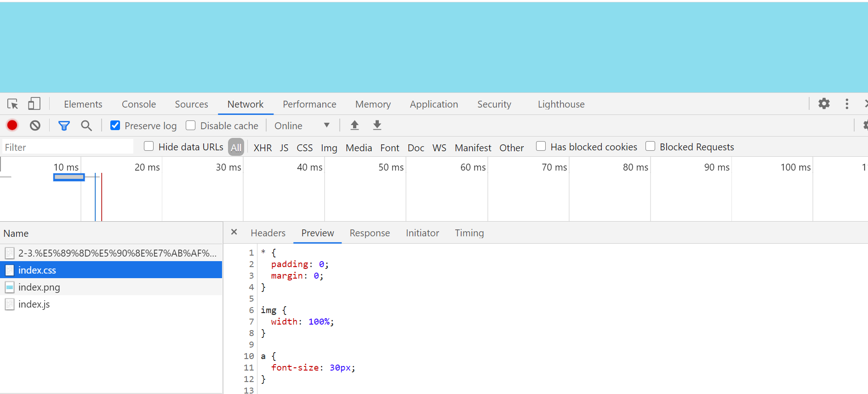Click the blue DOMContentLoaded line marker
The width and height of the screenshot is (868, 394).
(x=95, y=197)
